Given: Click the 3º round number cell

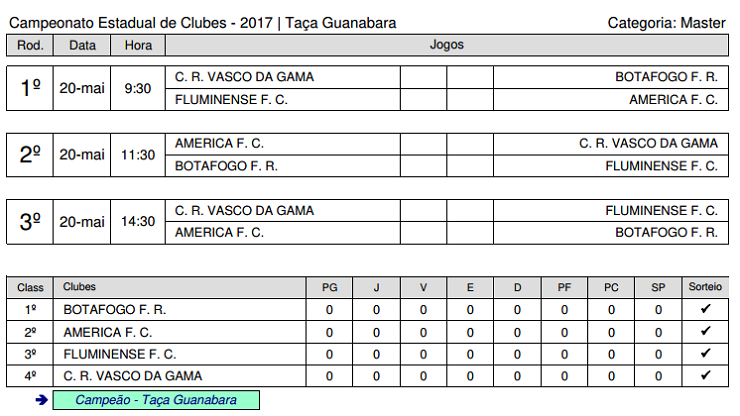Looking at the screenshot, I should (30, 222).
